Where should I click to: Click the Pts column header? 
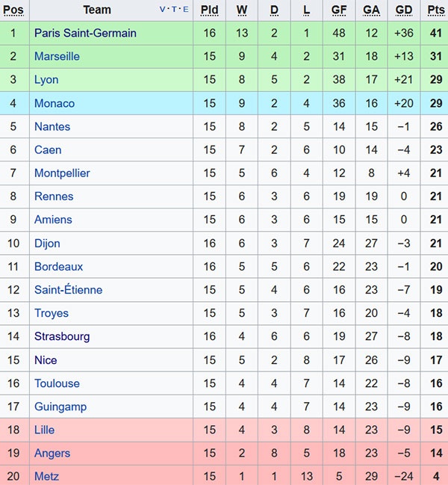435,10
